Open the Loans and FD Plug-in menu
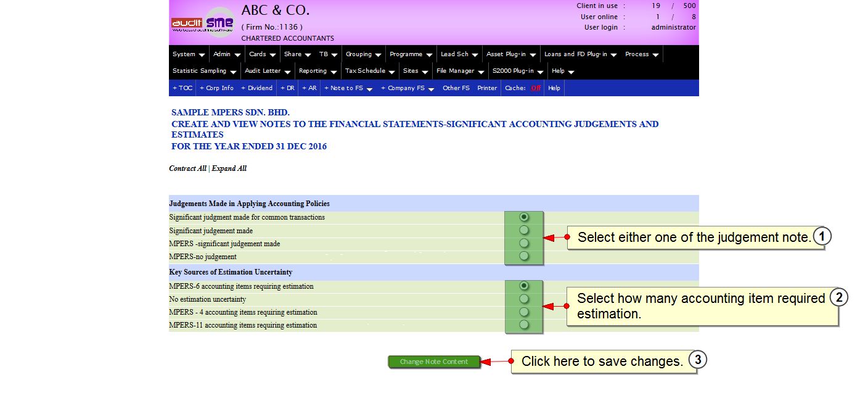 click(579, 54)
